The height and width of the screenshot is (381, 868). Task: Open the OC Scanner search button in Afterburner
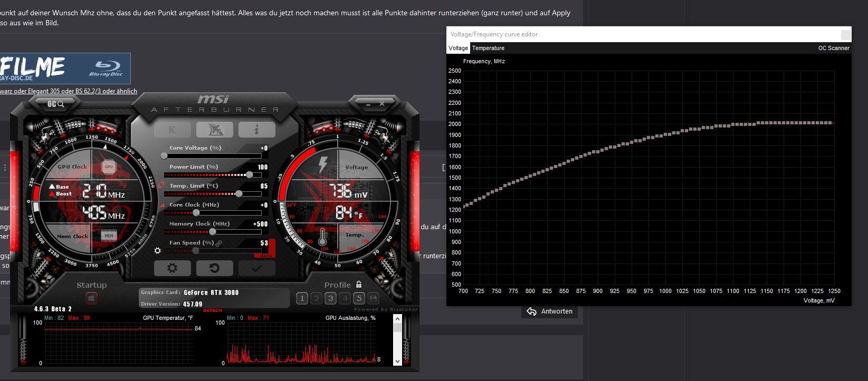55,104
